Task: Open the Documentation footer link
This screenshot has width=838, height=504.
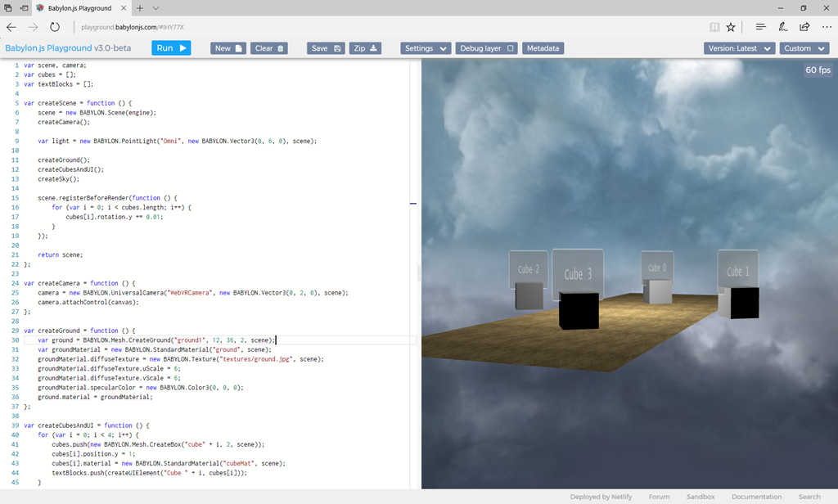Action: tap(756, 497)
